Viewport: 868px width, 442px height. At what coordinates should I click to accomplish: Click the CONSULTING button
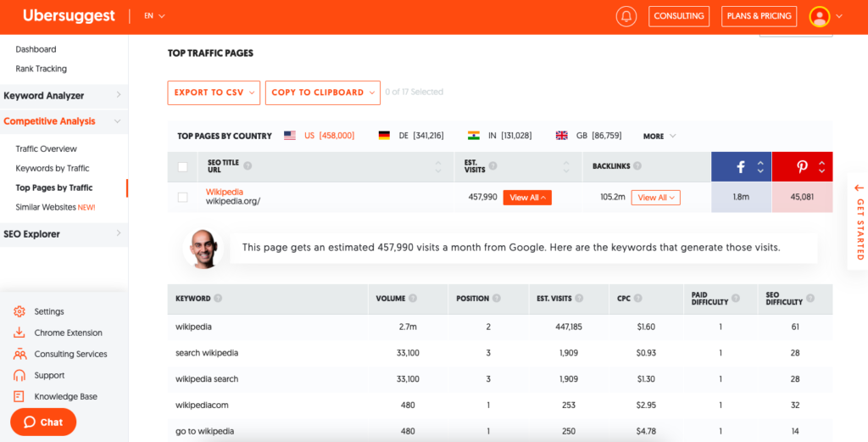679,16
